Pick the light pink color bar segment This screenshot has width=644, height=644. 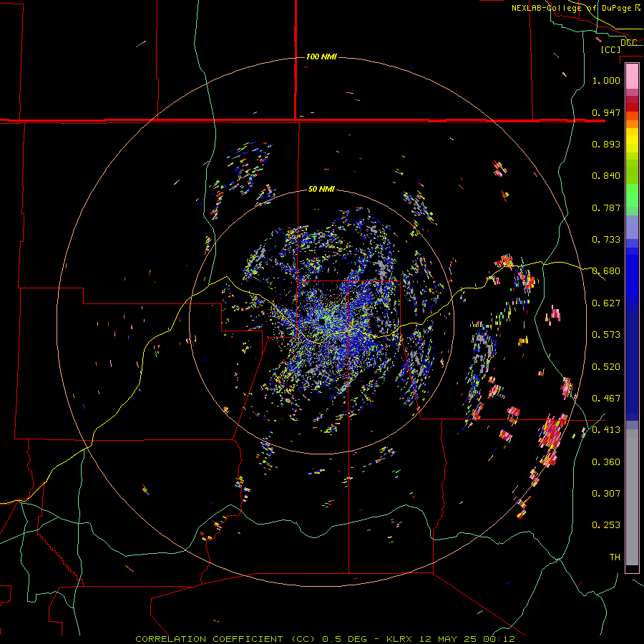pyautogui.click(x=632, y=77)
